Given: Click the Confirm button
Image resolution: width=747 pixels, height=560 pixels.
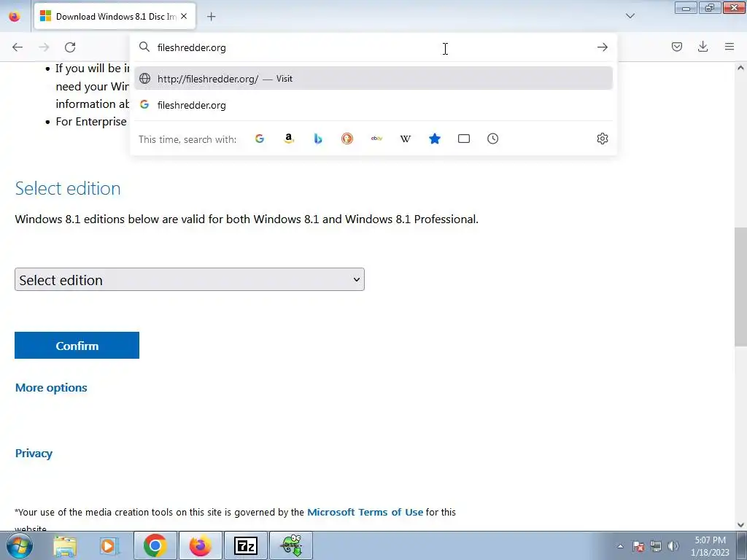Looking at the screenshot, I should tap(77, 345).
